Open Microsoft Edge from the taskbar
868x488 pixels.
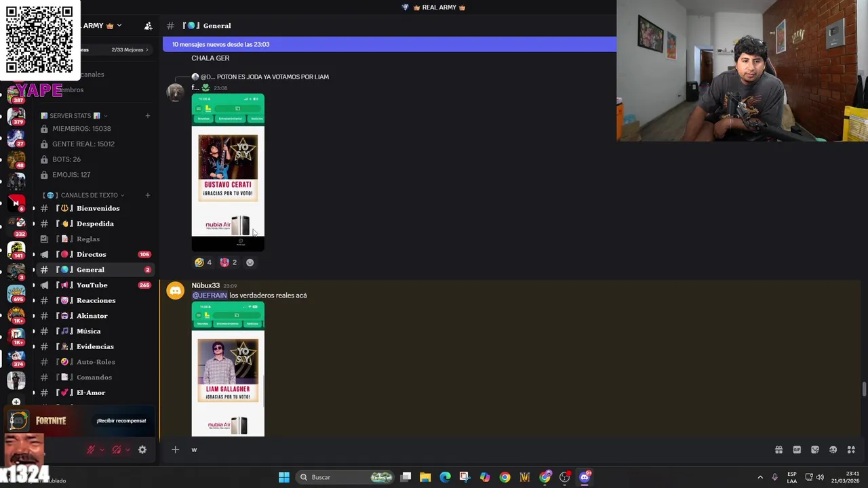(445, 477)
